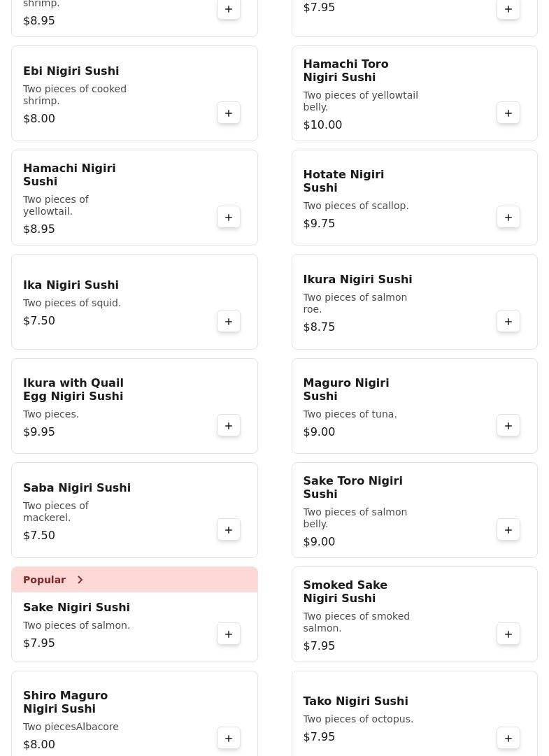549x756 pixels.
Task: Add Saba Nigiri Sushi mackerel item
Action: pyautogui.click(x=229, y=530)
